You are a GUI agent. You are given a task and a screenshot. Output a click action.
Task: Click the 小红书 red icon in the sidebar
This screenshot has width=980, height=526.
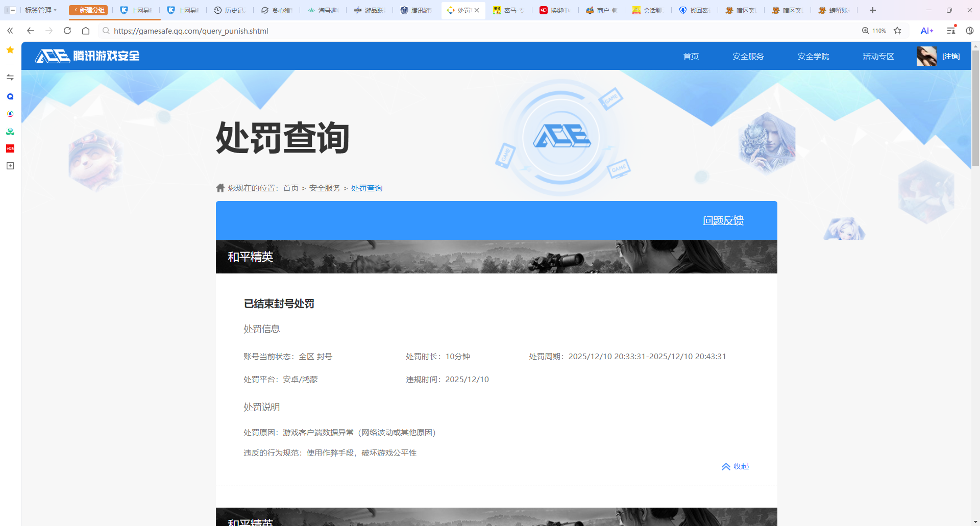[10, 148]
